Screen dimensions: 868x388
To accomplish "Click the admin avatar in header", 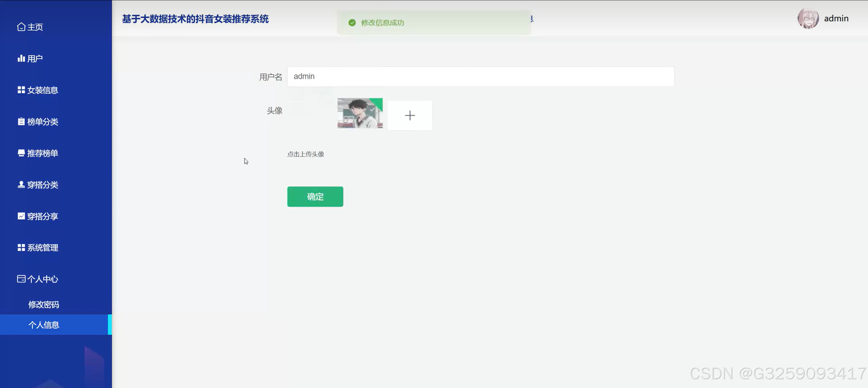I will coord(808,19).
